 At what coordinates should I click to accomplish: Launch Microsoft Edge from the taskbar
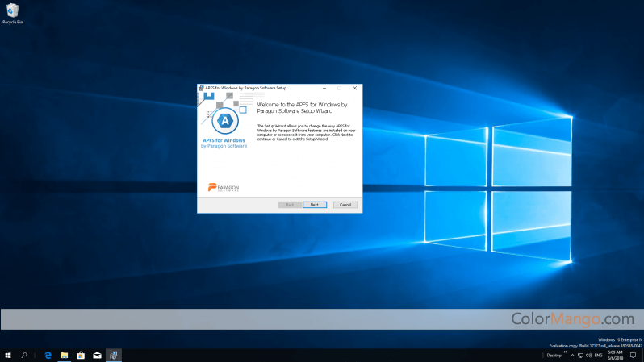click(x=48, y=355)
